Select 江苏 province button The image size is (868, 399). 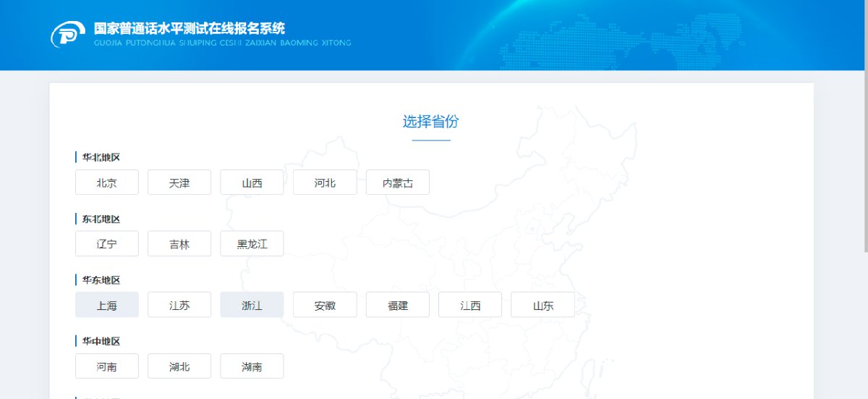179,305
